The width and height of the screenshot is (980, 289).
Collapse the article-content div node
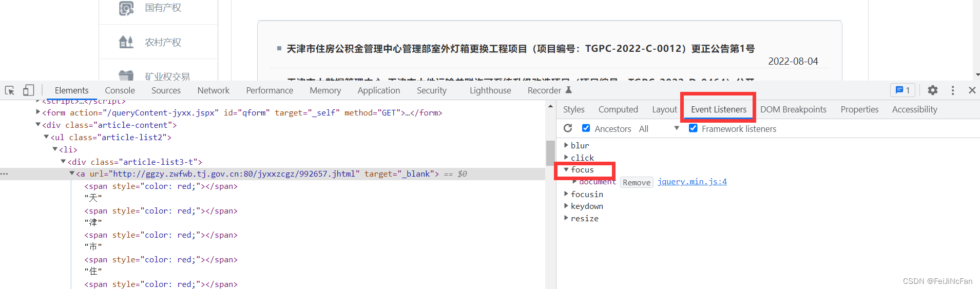(38, 124)
